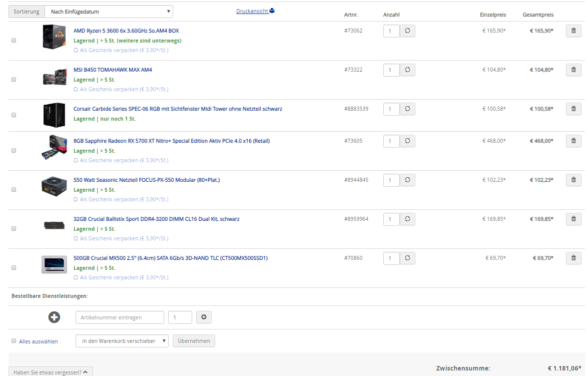This screenshot has width=588, height=376.
Task: Open AMD Ryzen 5 3600 product thumbnail
Action: (54, 37)
